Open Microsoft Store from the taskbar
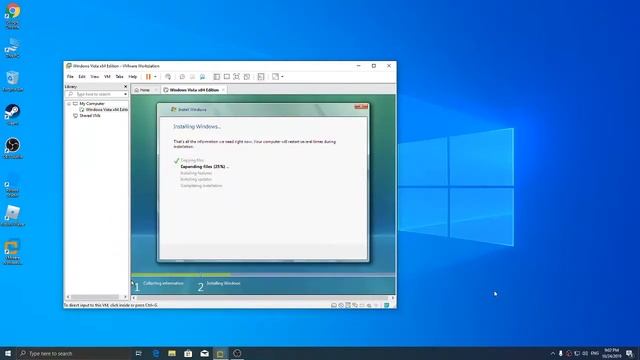Image resolution: width=640 pixels, height=360 pixels. coord(188,353)
